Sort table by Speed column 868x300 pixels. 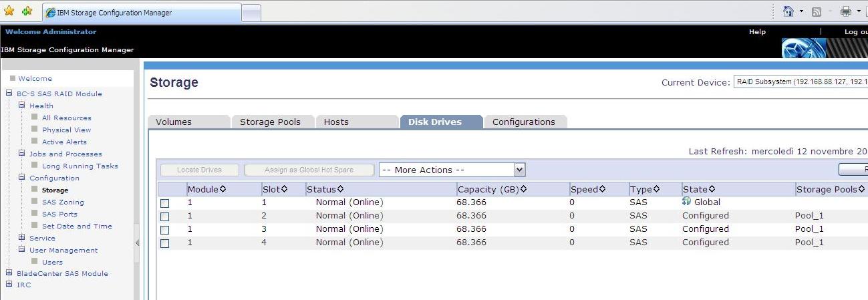tap(588, 189)
